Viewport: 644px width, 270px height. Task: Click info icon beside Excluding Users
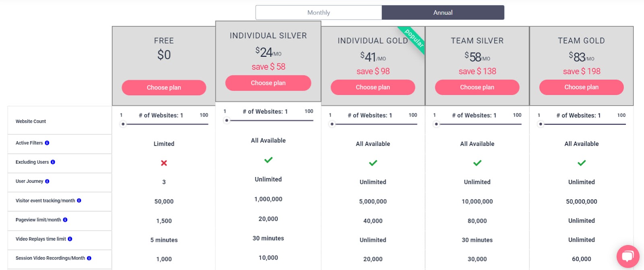click(x=53, y=162)
